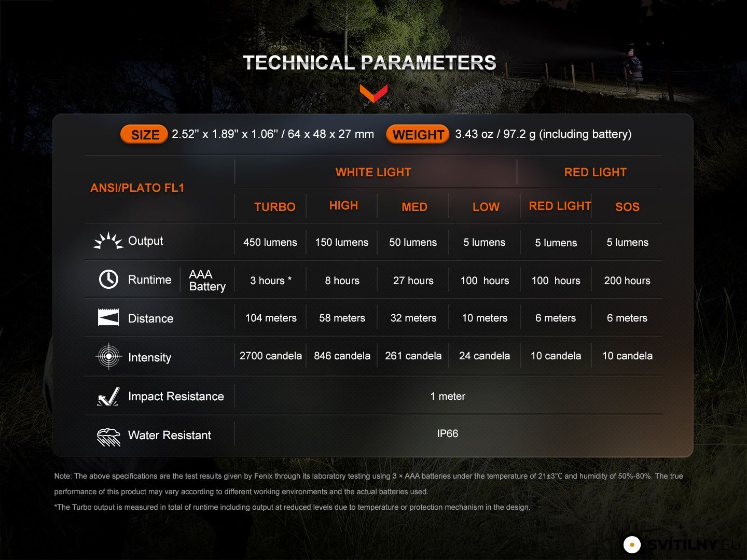Click the Output starburst icon
The width and height of the screenshot is (747, 560).
(x=108, y=241)
